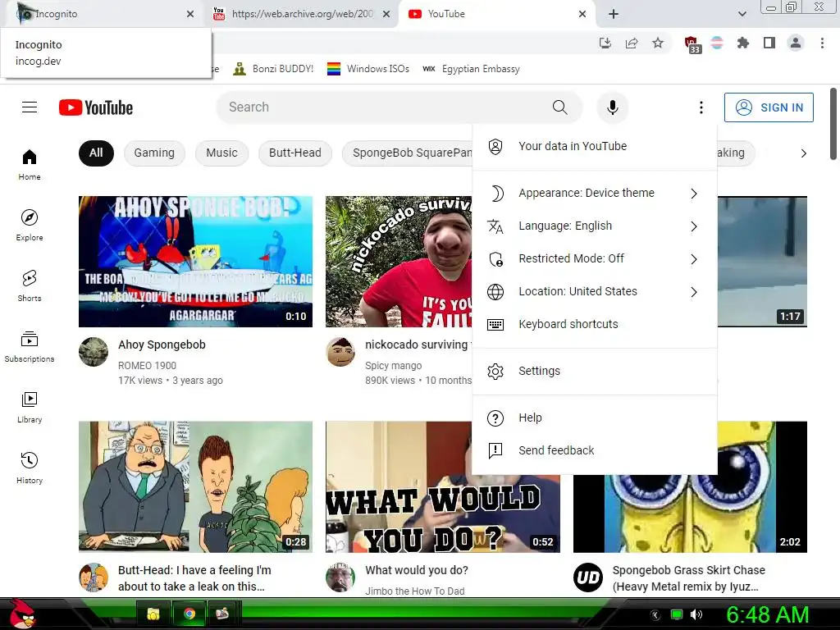Open Spicy mango channel avatar
Viewport: 840px width, 630px height.
[x=340, y=352]
